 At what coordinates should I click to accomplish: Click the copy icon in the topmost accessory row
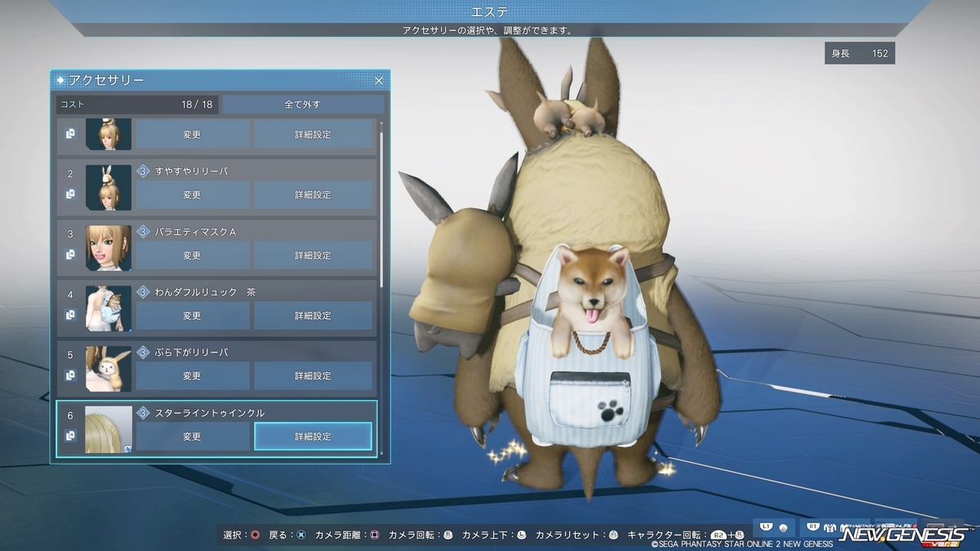point(70,133)
